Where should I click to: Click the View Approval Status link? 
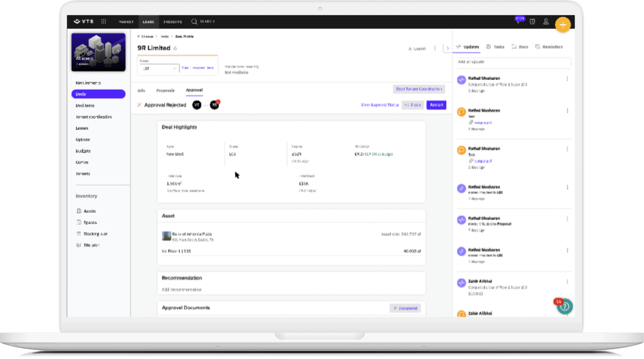(x=380, y=105)
